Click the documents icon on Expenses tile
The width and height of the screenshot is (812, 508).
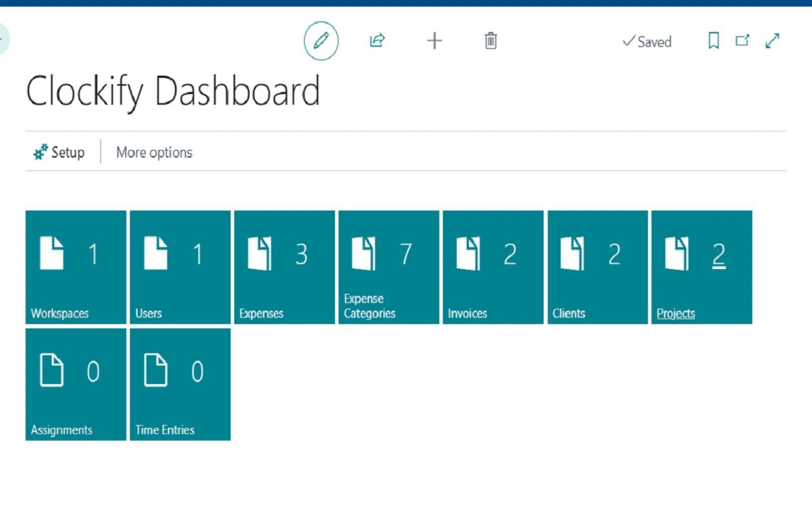point(259,253)
